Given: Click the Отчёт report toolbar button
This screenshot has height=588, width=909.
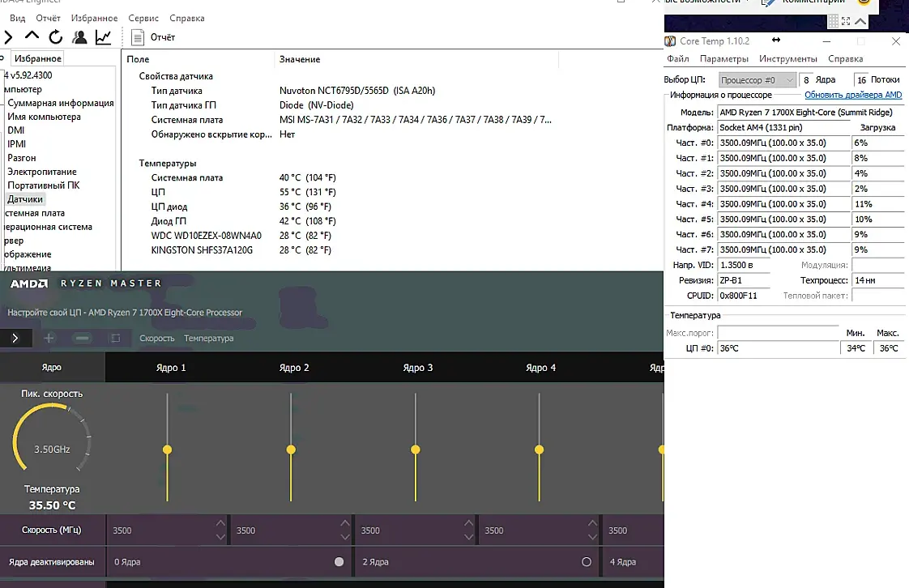Looking at the screenshot, I should coord(154,37).
